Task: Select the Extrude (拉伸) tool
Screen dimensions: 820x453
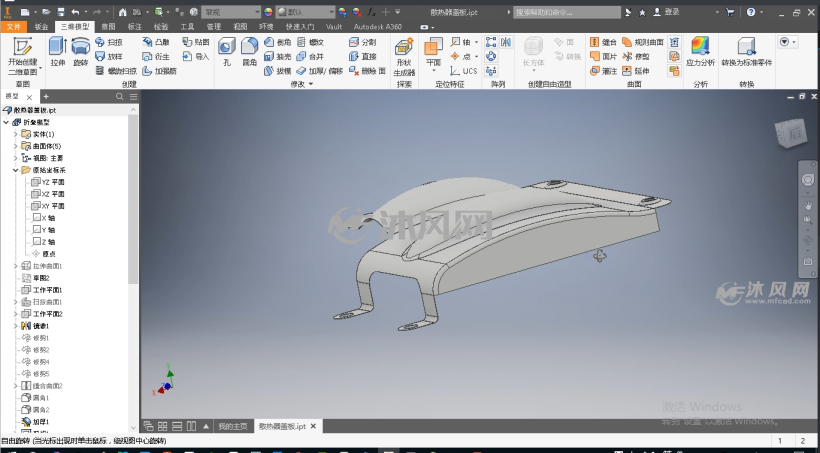Action: coord(57,52)
